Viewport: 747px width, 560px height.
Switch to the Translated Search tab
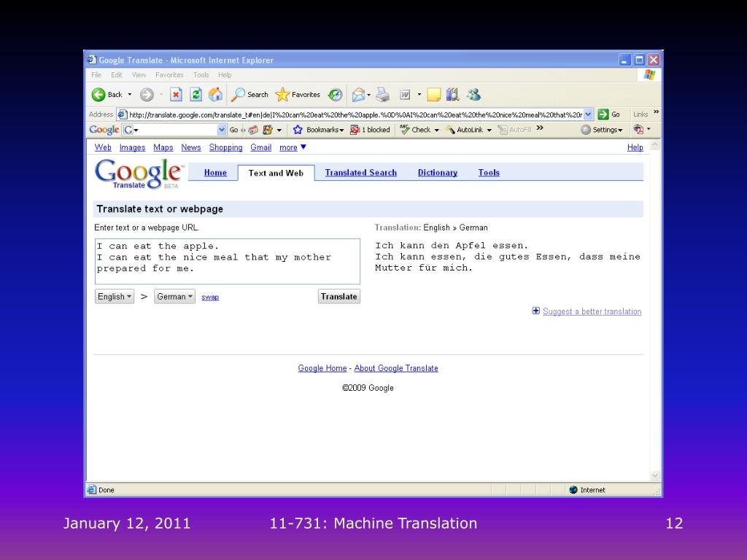pos(361,173)
